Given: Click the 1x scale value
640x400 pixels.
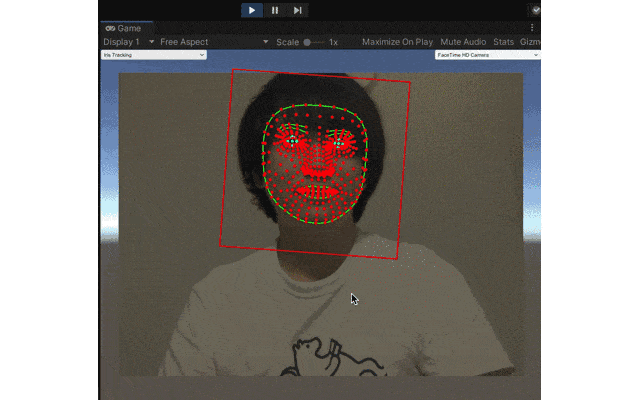Looking at the screenshot, I should (333, 42).
